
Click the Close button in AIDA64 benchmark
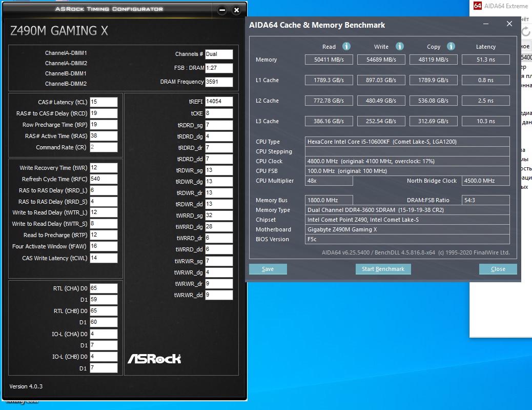[x=498, y=269]
